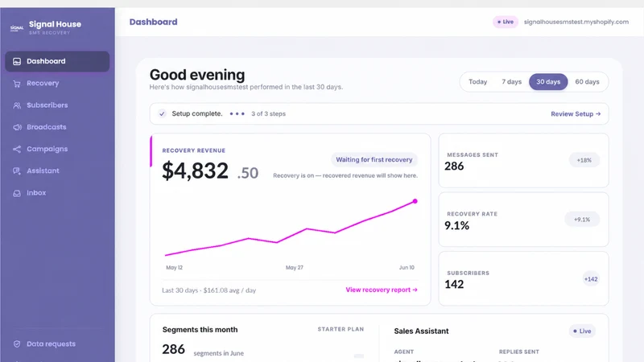This screenshot has height=362, width=644.
Task: Select the 60 days time range
Action: pyautogui.click(x=587, y=82)
